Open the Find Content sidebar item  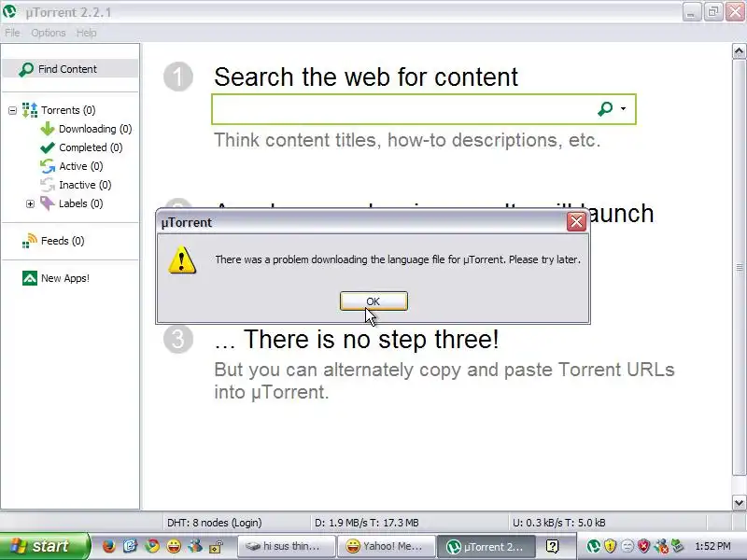[70, 69]
